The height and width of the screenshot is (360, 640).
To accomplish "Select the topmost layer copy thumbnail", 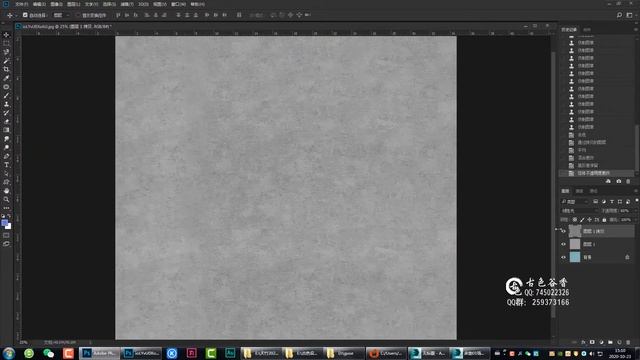I will coord(575,231).
